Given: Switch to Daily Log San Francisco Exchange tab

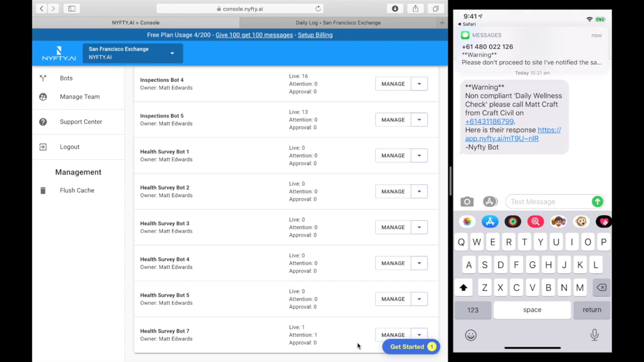Looking at the screenshot, I should pyautogui.click(x=338, y=23).
